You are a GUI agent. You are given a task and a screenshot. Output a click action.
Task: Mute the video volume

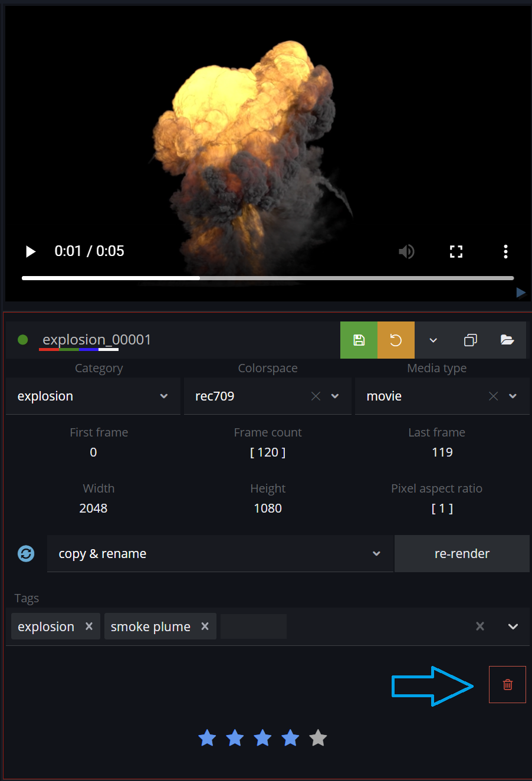coord(406,251)
